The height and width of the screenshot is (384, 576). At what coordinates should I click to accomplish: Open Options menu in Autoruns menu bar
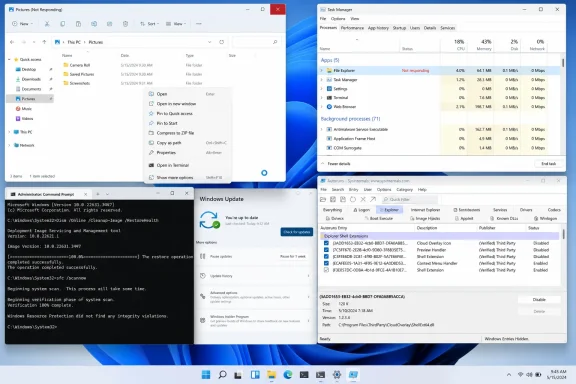click(x=384, y=190)
